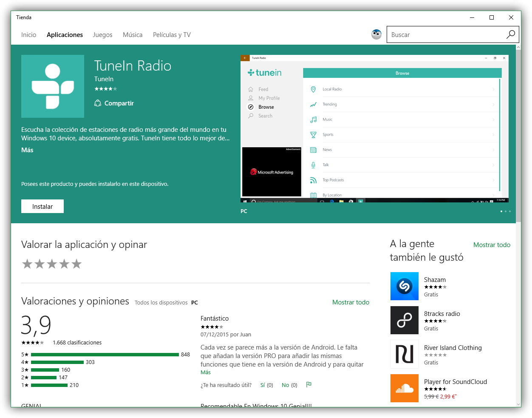The image size is (532, 418).
Task: Open the 8tracks radio title
Action: click(442, 314)
